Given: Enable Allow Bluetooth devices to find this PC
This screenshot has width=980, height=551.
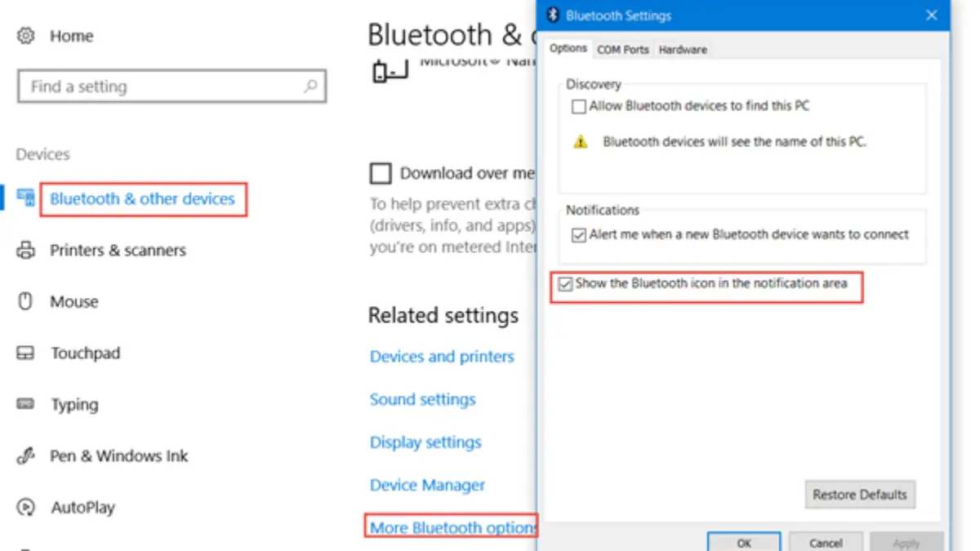Looking at the screenshot, I should (579, 106).
